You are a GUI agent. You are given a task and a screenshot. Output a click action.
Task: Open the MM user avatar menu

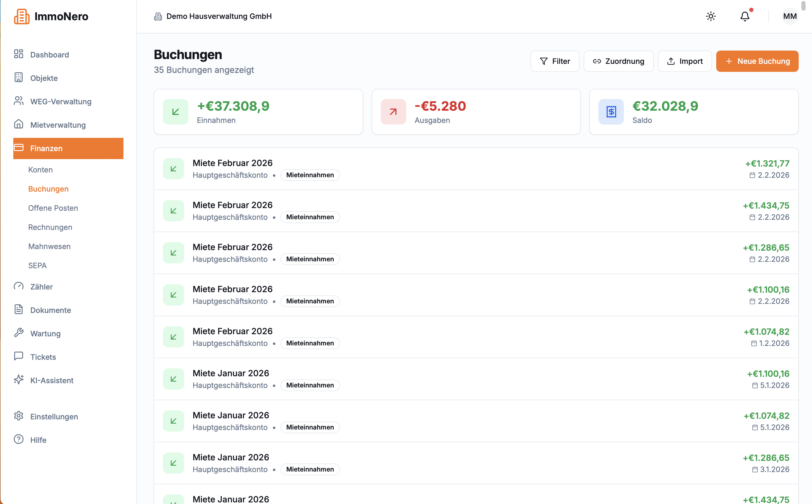[790, 16]
